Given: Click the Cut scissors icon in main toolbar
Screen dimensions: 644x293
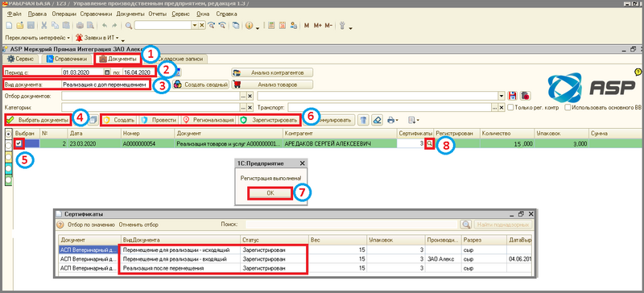Looking at the screenshot, I should tap(43, 26).
